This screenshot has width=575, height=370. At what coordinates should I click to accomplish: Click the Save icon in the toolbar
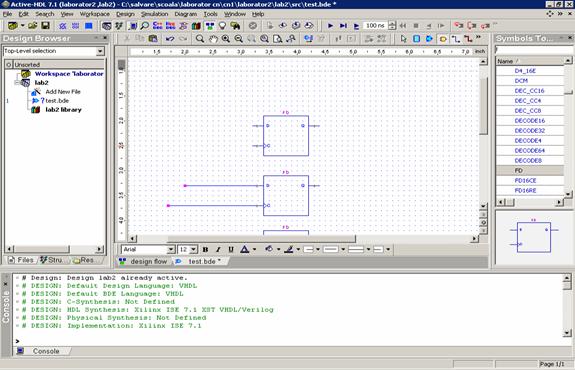[x=45, y=26]
